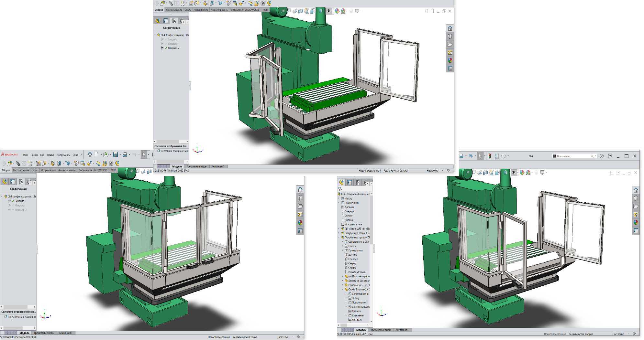Click the Rebuild traffic light icon in bottom-right window
The height and width of the screenshot is (340, 644).
[x=490, y=156]
